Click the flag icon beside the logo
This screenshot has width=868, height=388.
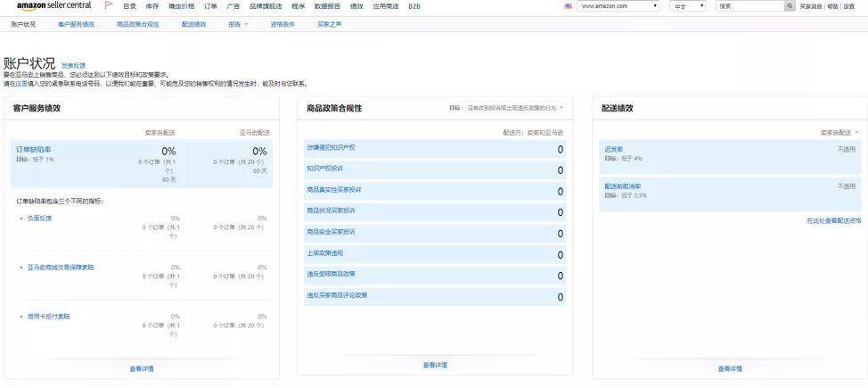tap(109, 6)
